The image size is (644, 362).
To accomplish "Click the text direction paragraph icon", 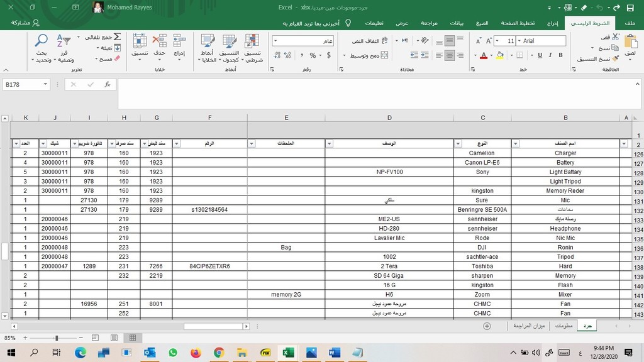I will click(405, 40).
